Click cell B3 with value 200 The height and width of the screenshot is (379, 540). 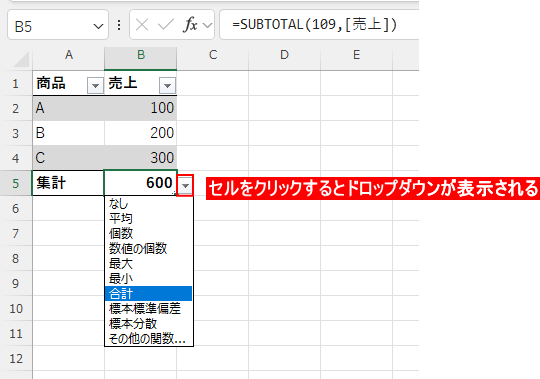click(141, 133)
